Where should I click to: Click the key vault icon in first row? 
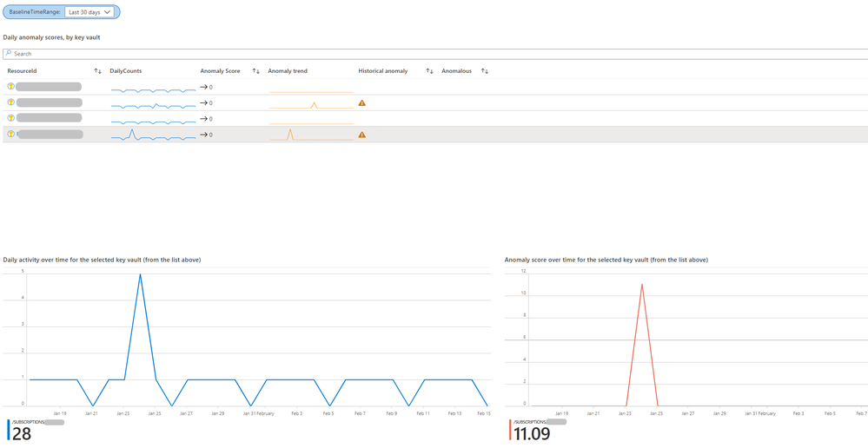pyautogui.click(x=10, y=86)
